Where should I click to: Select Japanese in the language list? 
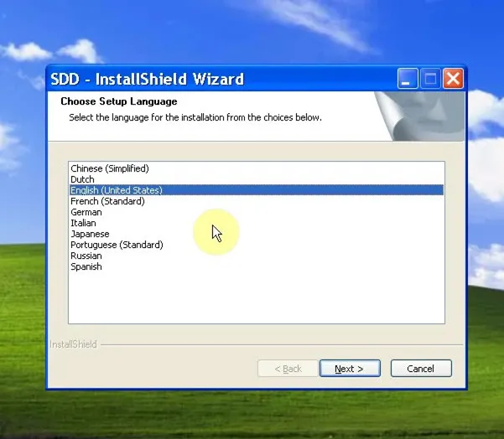(x=90, y=234)
